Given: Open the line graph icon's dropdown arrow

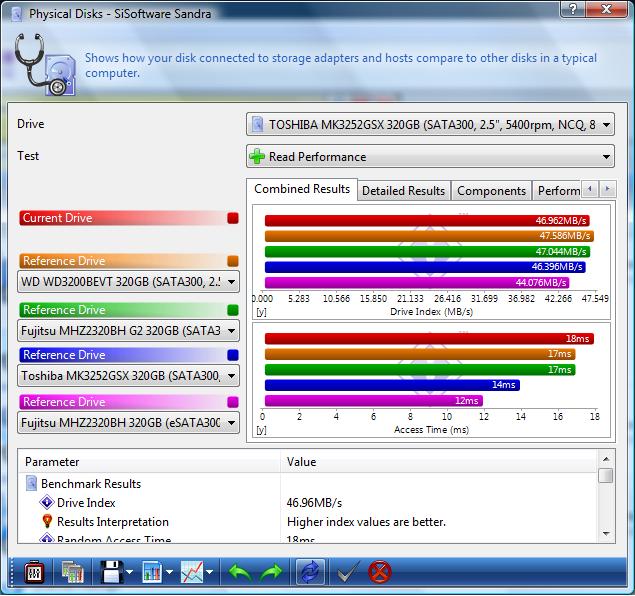Looking at the screenshot, I should click(209, 572).
